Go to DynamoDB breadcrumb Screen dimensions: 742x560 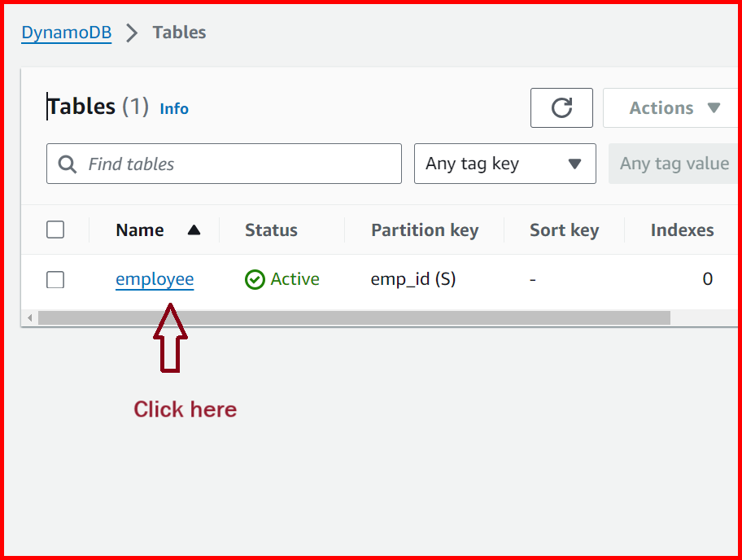click(x=66, y=32)
